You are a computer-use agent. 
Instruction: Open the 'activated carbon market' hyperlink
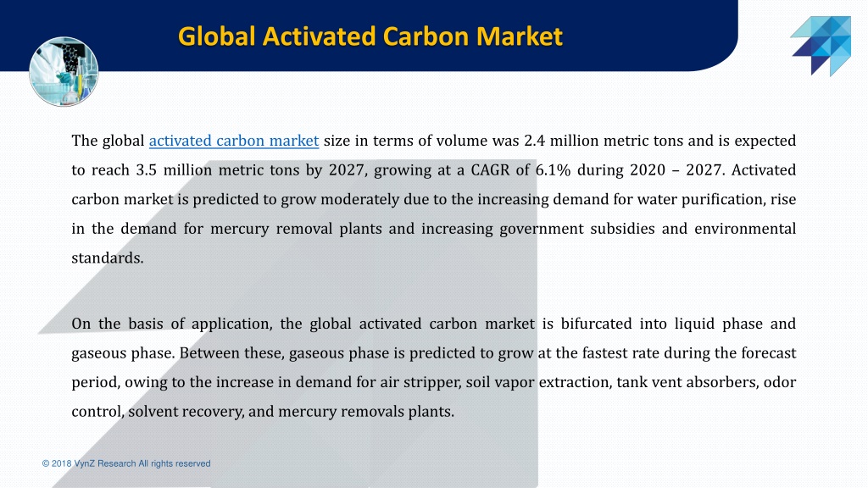click(234, 141)
